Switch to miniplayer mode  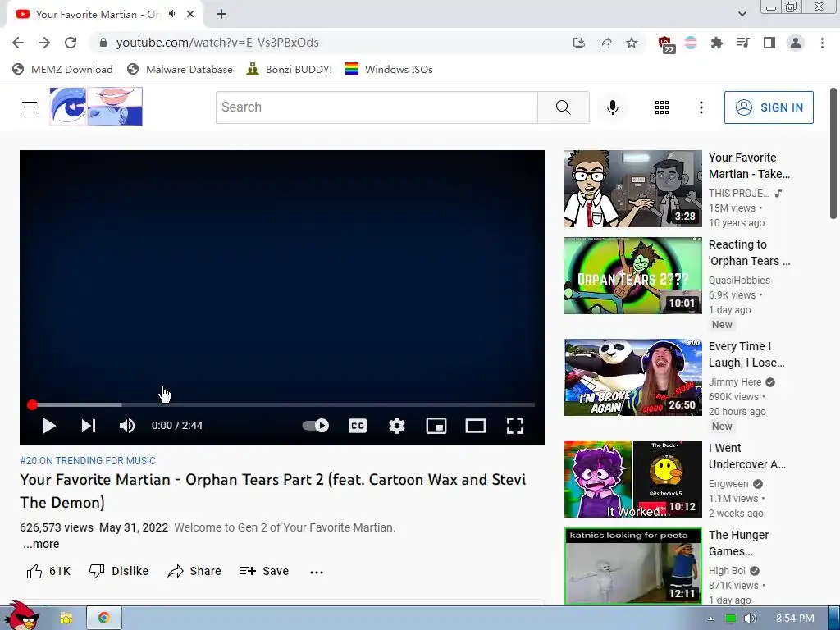pos(436,426)
